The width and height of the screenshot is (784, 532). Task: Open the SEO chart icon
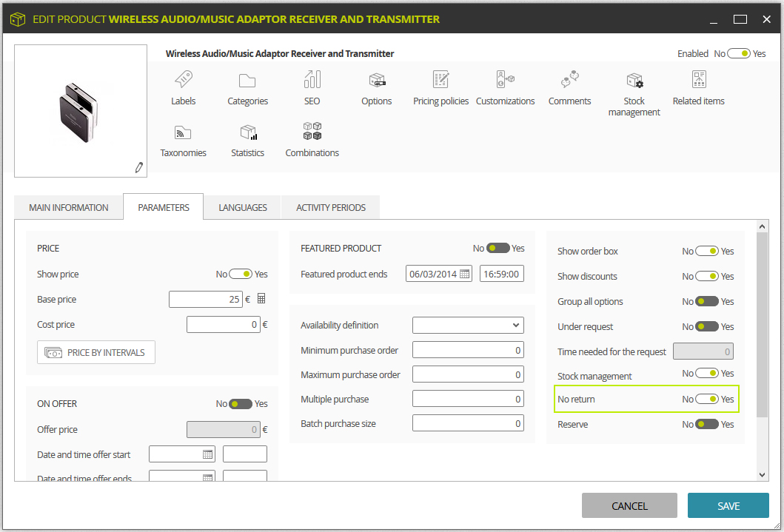tap(312, 79)
